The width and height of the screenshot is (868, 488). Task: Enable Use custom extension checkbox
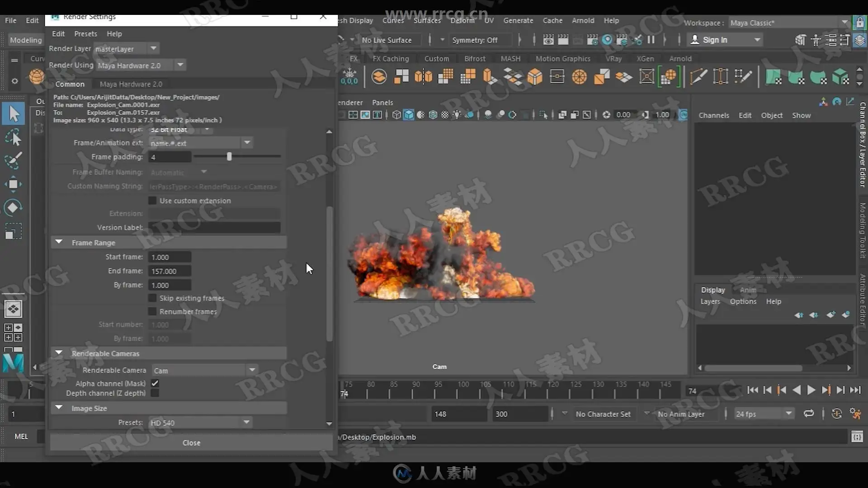tap(153, 201)
